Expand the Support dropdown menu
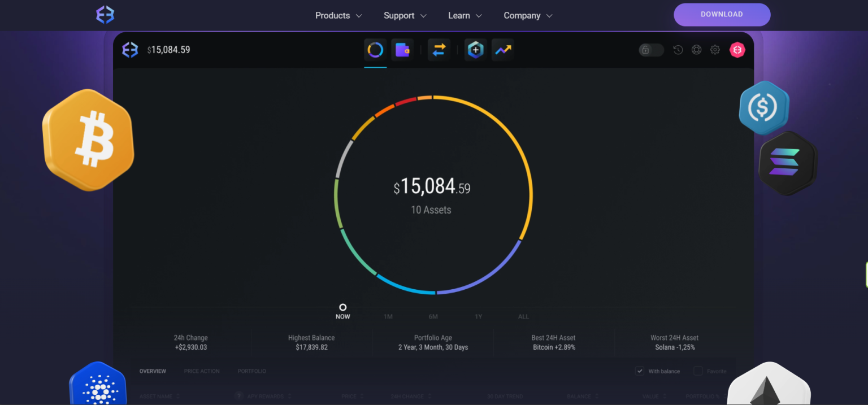This screenshot has height=405, width=868. click(405, 16)
